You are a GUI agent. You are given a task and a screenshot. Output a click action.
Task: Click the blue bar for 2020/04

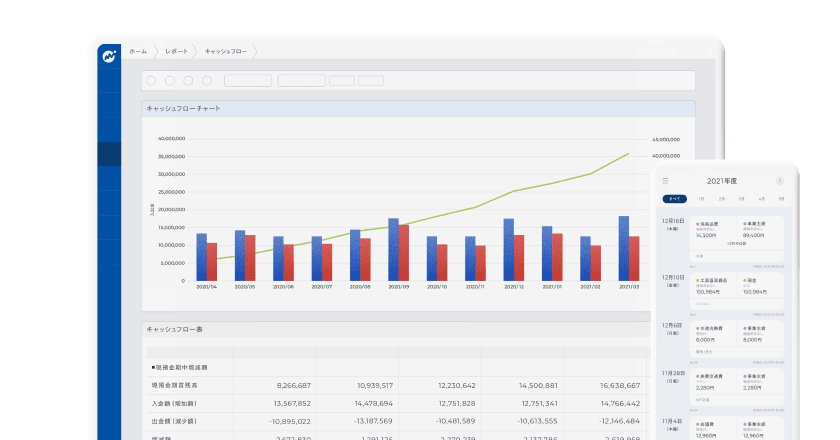coord(201,257)
